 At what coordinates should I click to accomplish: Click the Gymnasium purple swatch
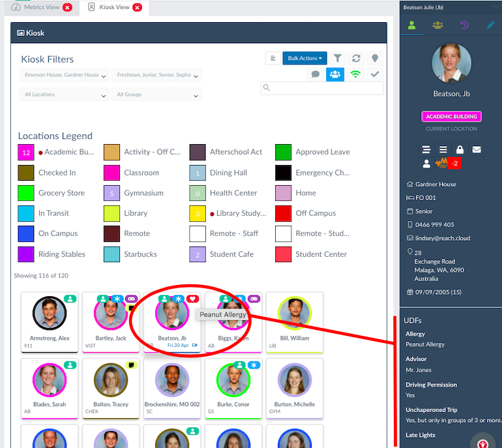111,193
